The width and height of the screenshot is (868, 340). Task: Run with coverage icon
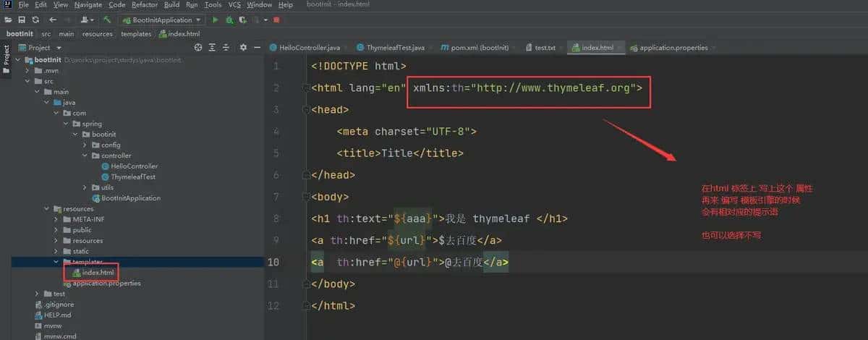click(x=242, y=20)
